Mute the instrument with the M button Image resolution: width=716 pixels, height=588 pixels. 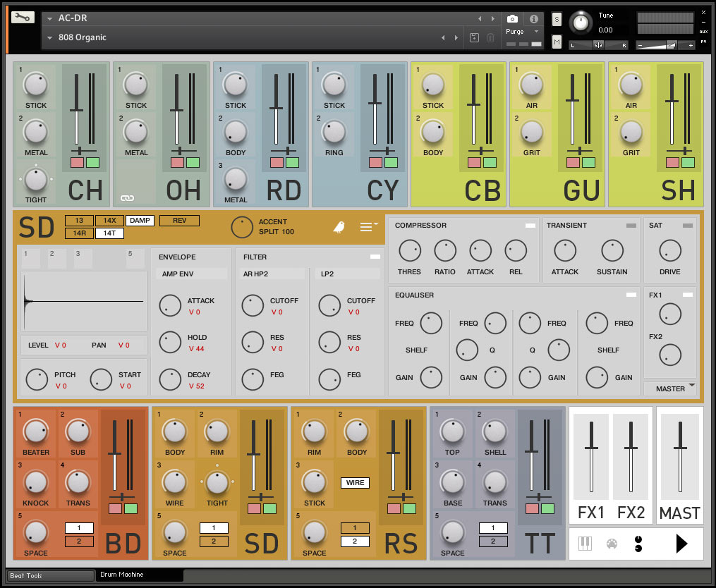pos(557,42)
